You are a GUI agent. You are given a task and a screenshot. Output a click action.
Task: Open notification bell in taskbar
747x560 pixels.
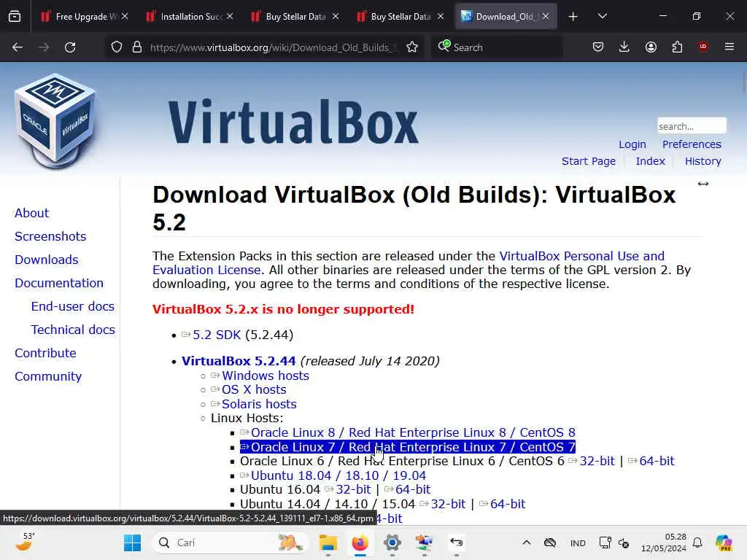[x=697, y=542]
